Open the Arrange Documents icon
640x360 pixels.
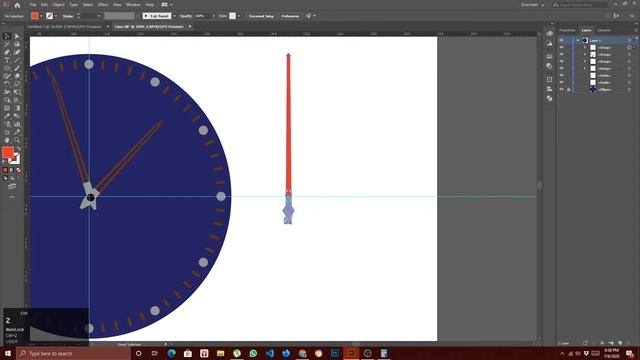167,4
